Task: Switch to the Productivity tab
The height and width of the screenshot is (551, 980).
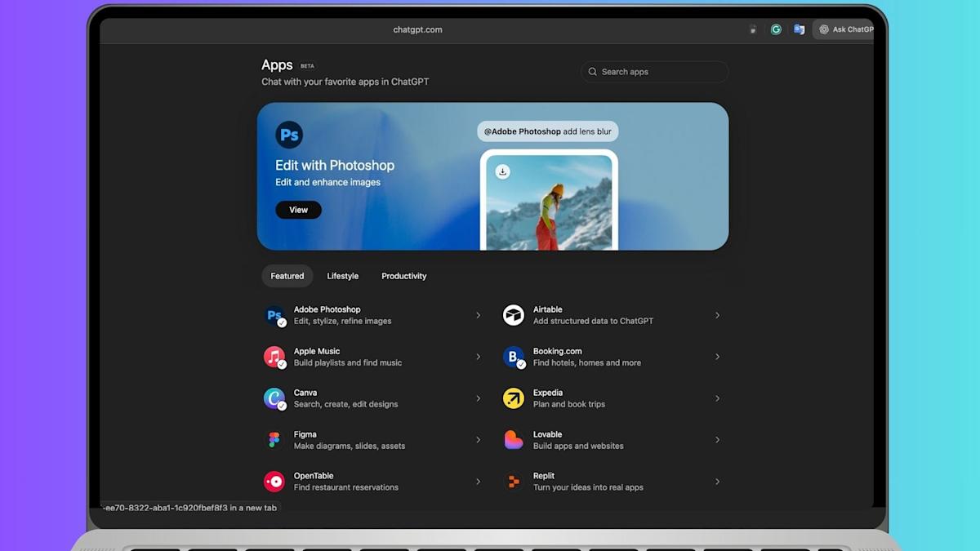Action: tap(403, 276)
